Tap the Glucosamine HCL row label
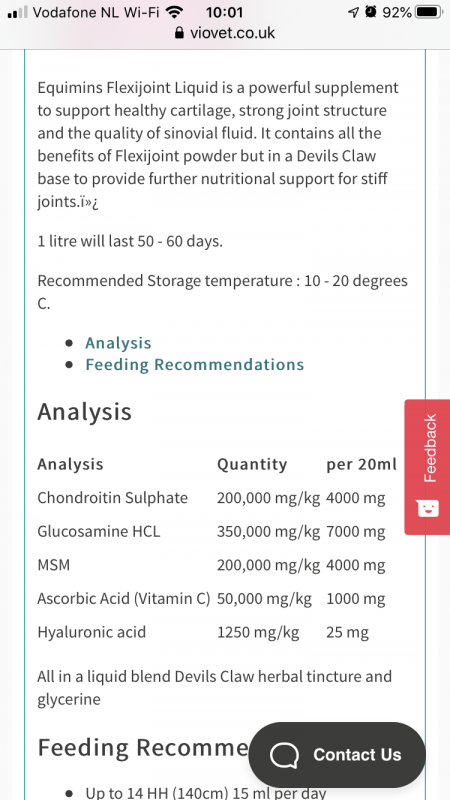450x800 pixels. click(x=98, y=531)
